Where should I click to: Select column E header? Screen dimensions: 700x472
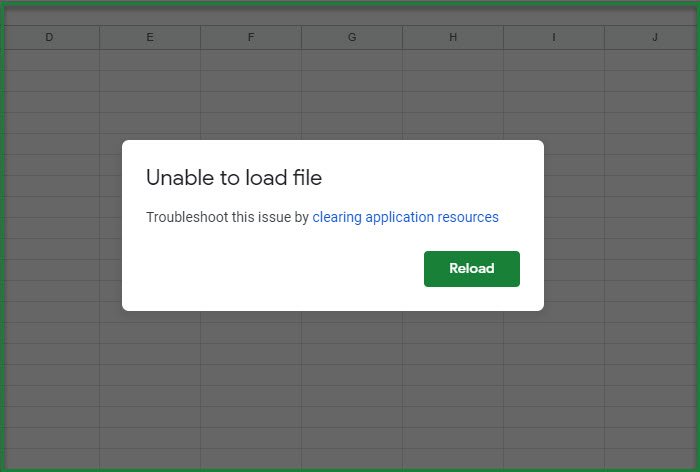tap(150, 38)
